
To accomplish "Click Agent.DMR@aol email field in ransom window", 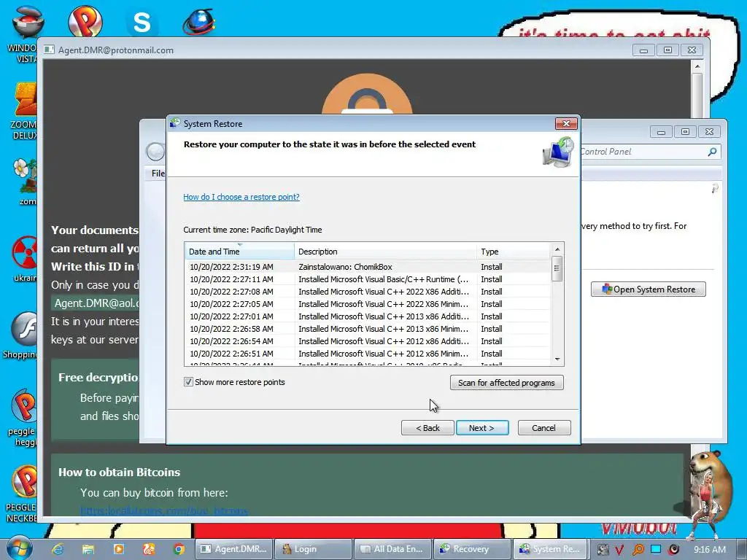I will click(x=96, y=303).
